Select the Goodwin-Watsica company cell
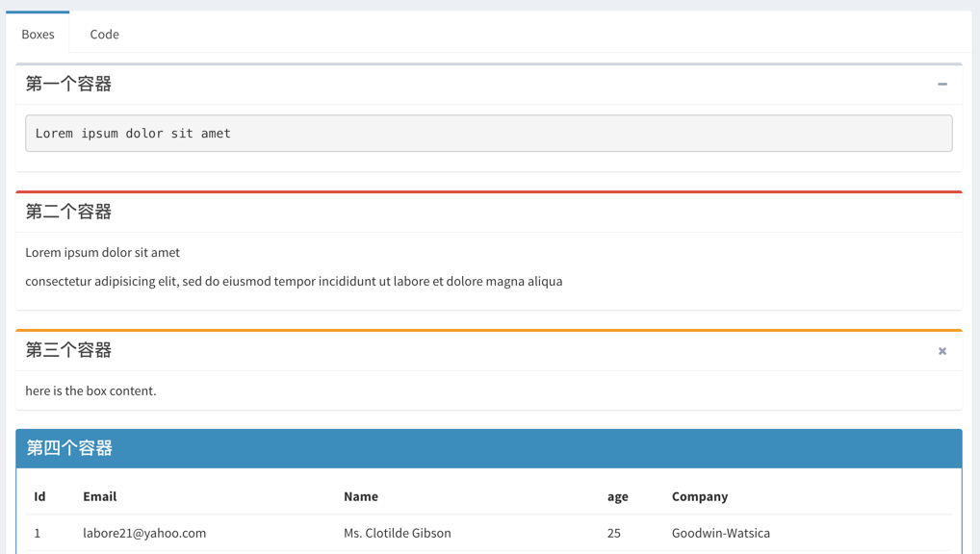This screenshot has height=554, width=980. tap(721, 533)
